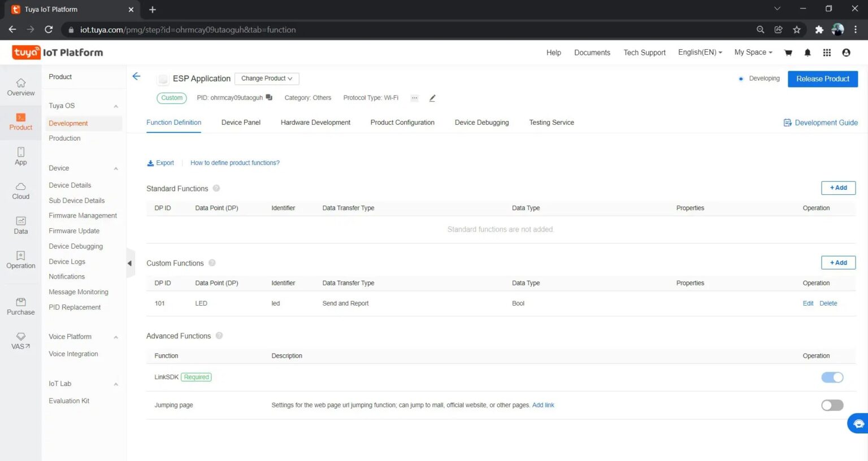Open notifications via the bell icon
Screen dimensions: 868x461
click(808, 52)
